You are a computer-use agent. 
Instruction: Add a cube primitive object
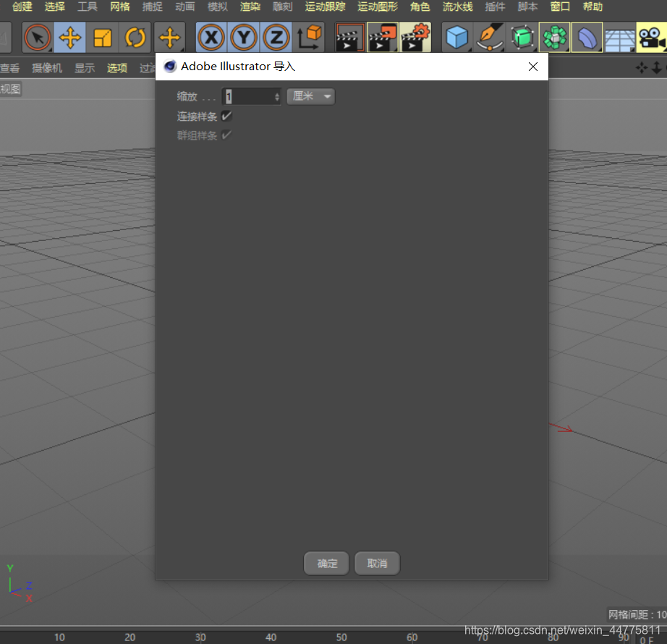tap(457, 38)
